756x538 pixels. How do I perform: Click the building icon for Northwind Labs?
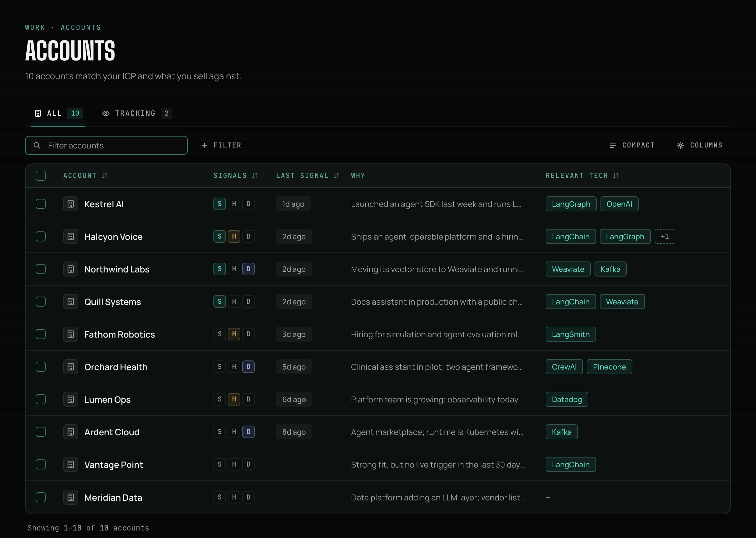[70, 269]
